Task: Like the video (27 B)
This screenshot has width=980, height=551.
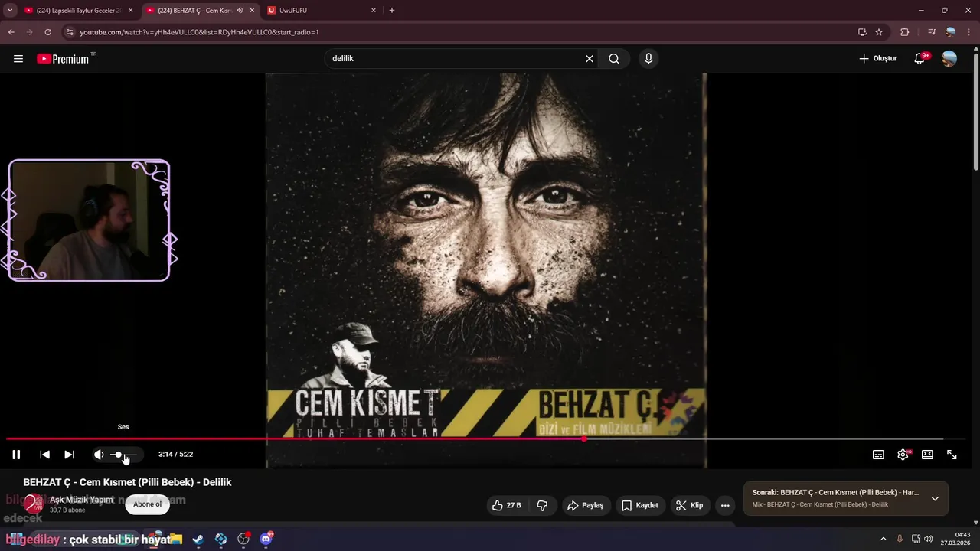Action: 505,505
